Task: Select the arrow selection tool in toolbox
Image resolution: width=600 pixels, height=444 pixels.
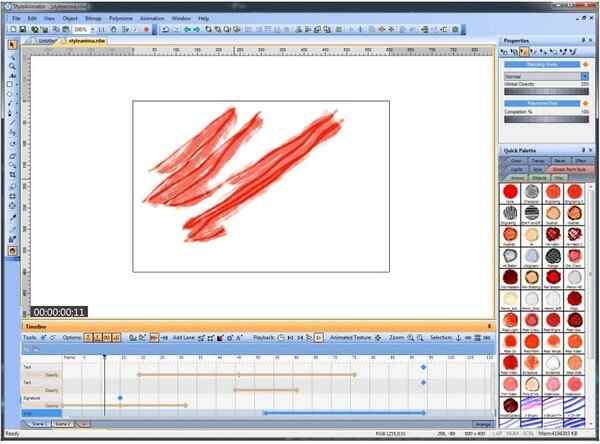Action: pyautogui.click(x=12, y=45)
